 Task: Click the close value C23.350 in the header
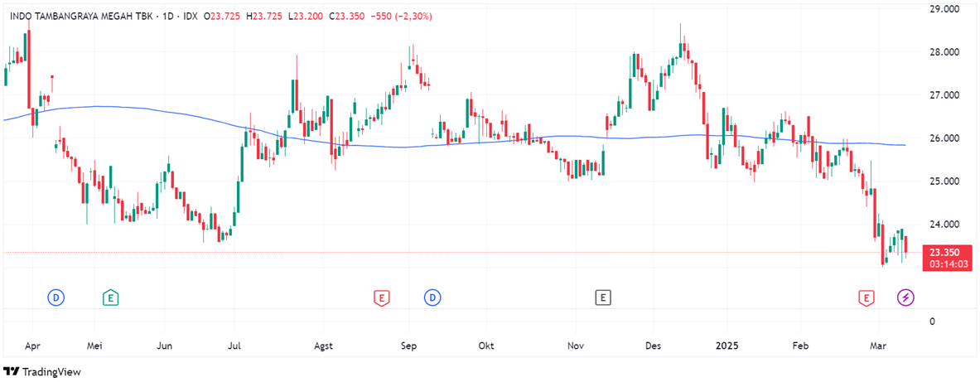347,17
